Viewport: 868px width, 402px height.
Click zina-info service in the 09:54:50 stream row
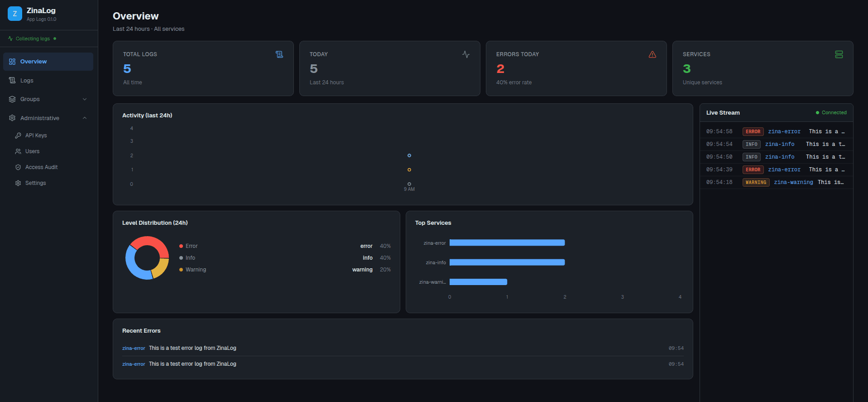click(780, 157)
